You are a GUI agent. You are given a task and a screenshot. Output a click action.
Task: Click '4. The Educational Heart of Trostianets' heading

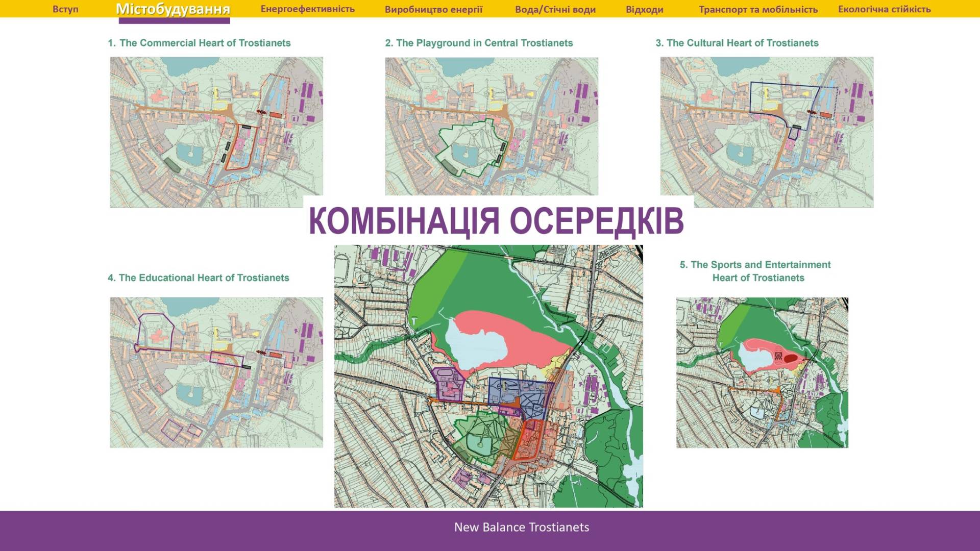(x=198, y=278)
